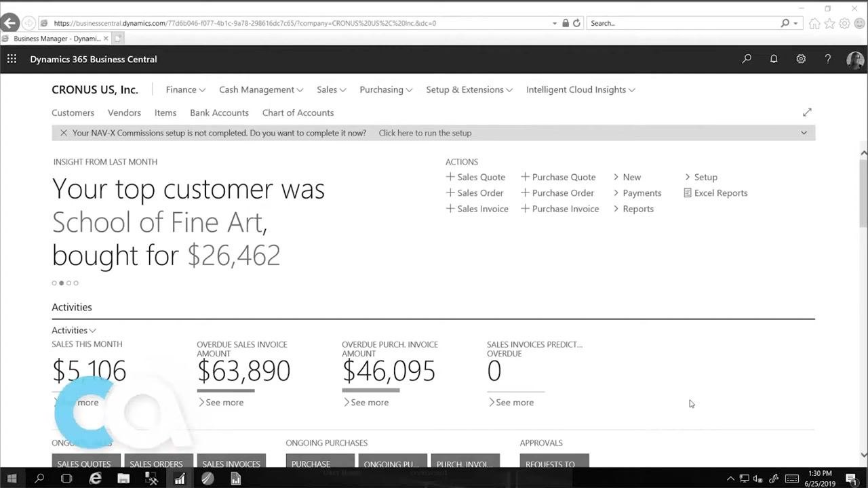Expand the Finance menu
Viewport: 868px width, 488px height.
pos(186,89)
